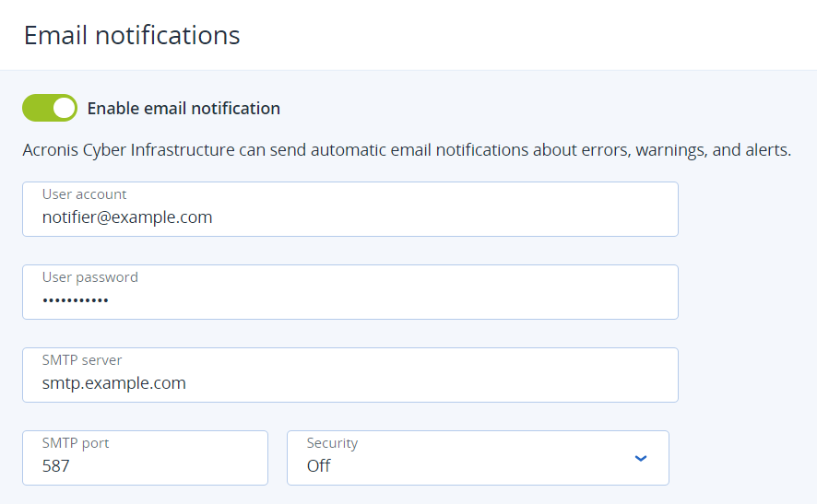The width and height of the screenshot is (817, 504).
Task: Click the 'Off' value in Security
Action: point(318,465)
